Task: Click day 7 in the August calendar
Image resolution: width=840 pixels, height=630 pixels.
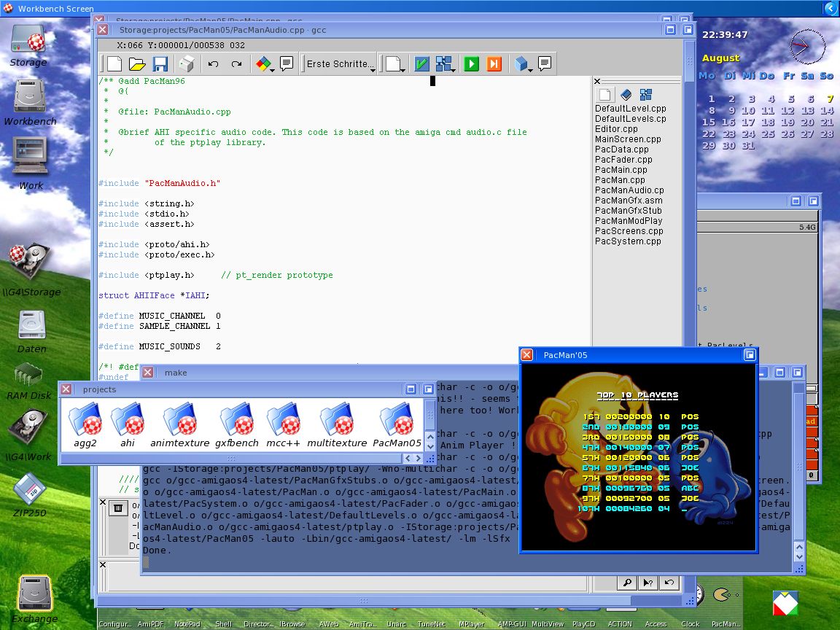Action: pyautogui.click(x=830, y=98)
